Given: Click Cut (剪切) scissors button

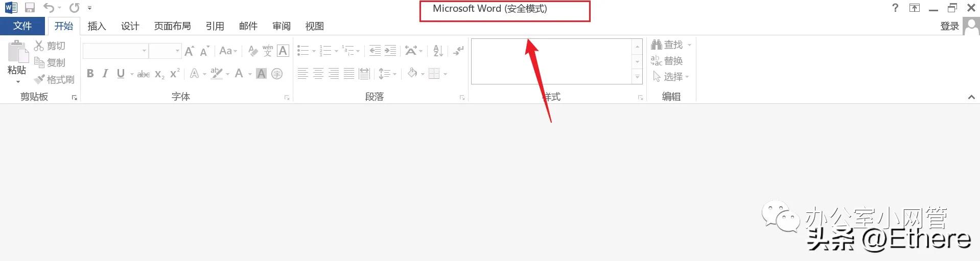Looking at the screenshot, I should (x=50, y=46).
